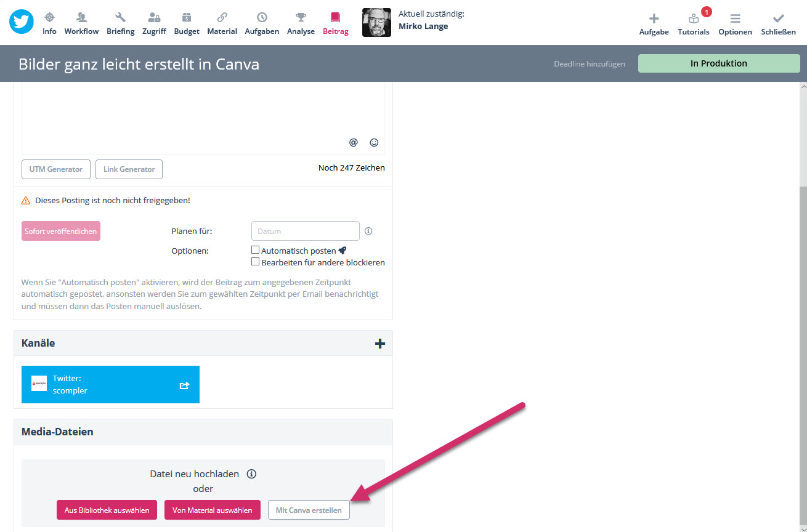Click the Datum input field

[305, 232]
